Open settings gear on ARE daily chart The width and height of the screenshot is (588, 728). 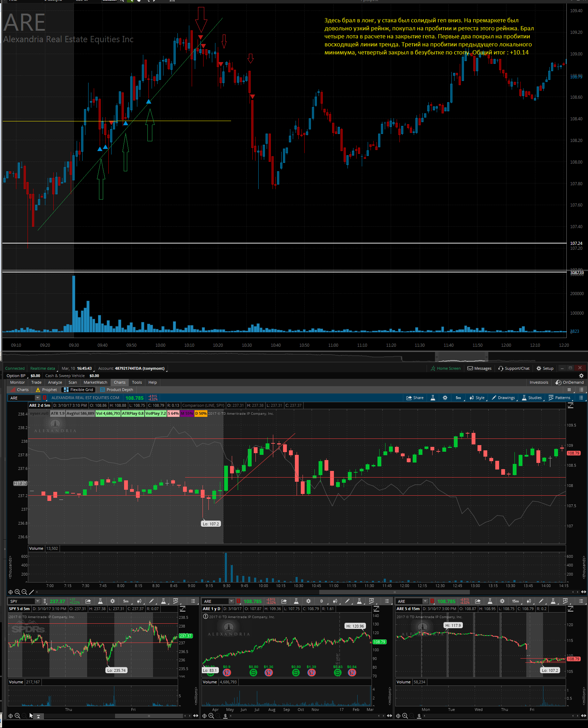coord(308,601)
